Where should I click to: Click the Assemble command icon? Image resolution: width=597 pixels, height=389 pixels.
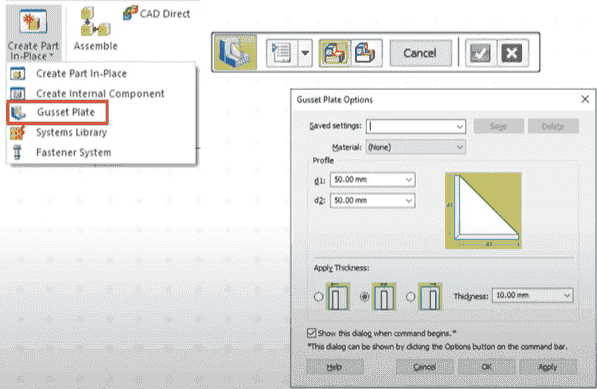[x=95, y=22]
